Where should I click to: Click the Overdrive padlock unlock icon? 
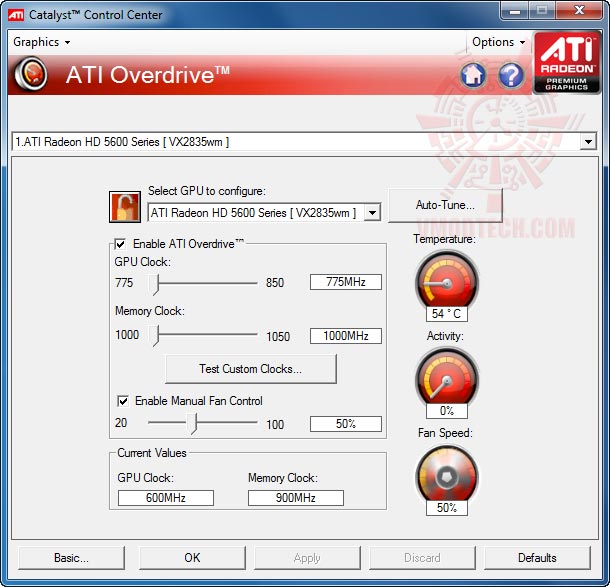[125, 207]
